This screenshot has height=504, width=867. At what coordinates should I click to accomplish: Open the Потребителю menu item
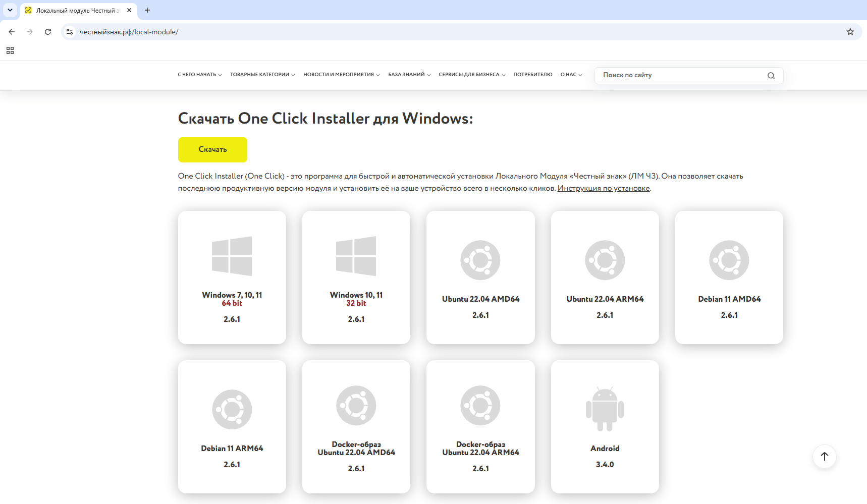coord(533,75)
